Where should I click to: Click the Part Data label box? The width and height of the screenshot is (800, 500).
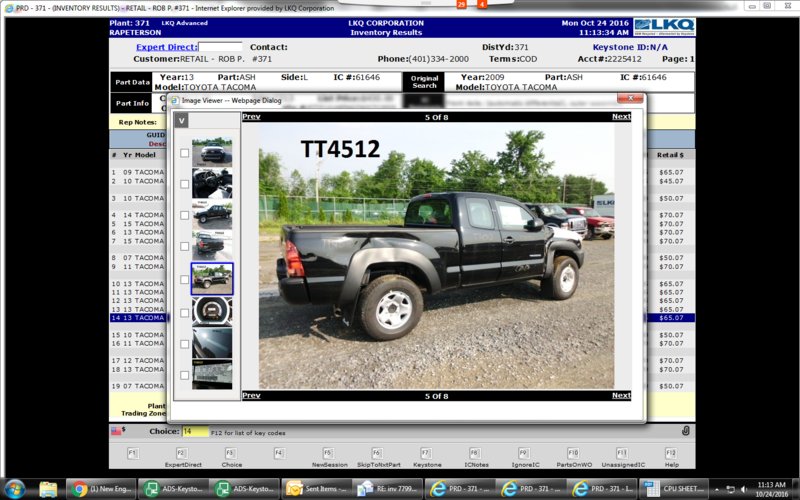pyautogui.click(x=132, y=82)
